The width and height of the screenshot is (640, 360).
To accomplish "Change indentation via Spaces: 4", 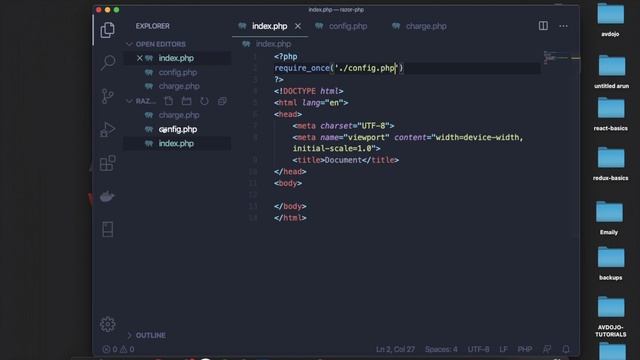I will pyautogui.click(x=441, y=349).
